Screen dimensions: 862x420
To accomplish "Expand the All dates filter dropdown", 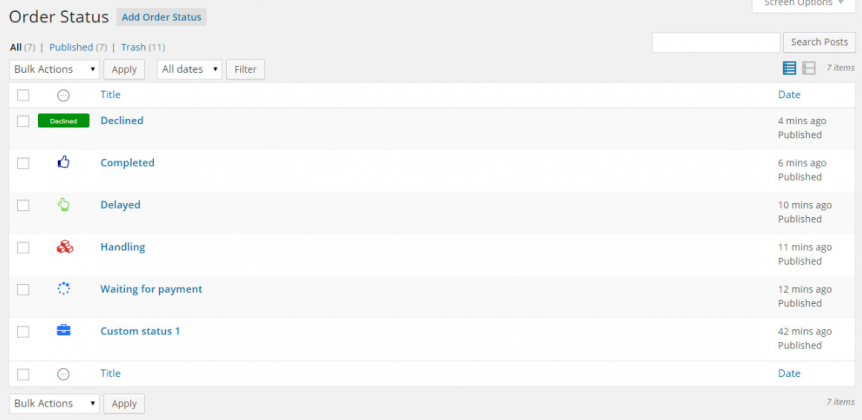I will (x=189, y=69).
